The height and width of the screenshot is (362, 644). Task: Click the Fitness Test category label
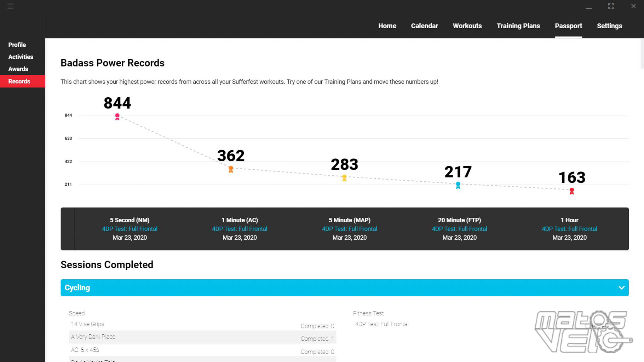368,313
